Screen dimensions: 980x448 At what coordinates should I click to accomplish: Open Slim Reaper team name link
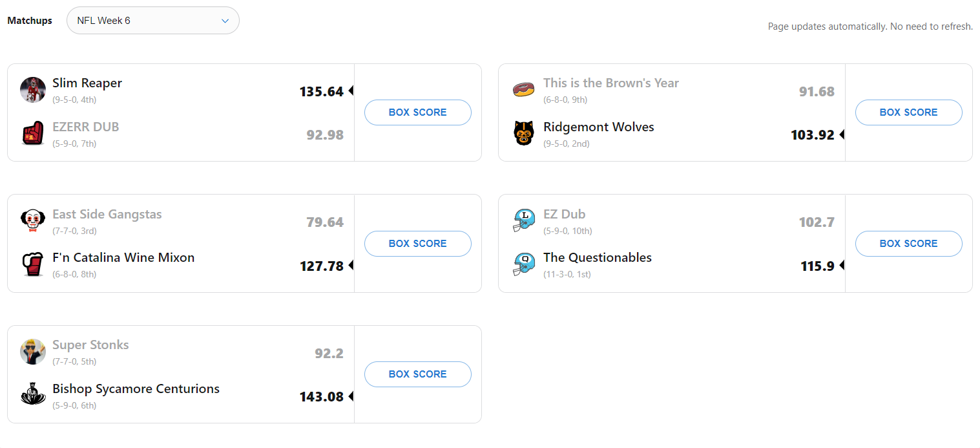tap(87, 83)
